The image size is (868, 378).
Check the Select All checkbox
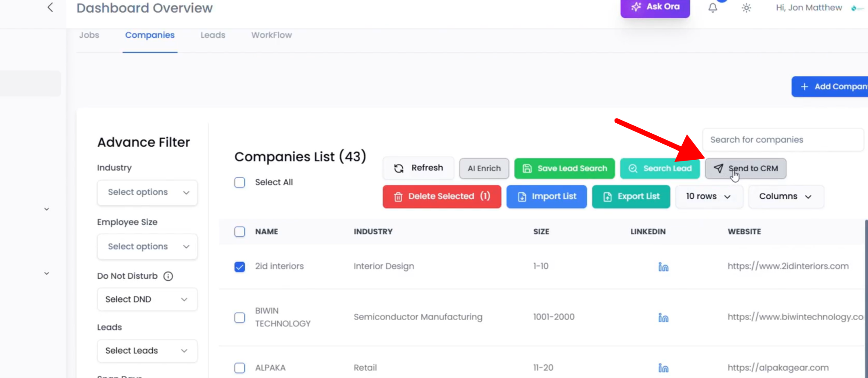coord(240,182)
